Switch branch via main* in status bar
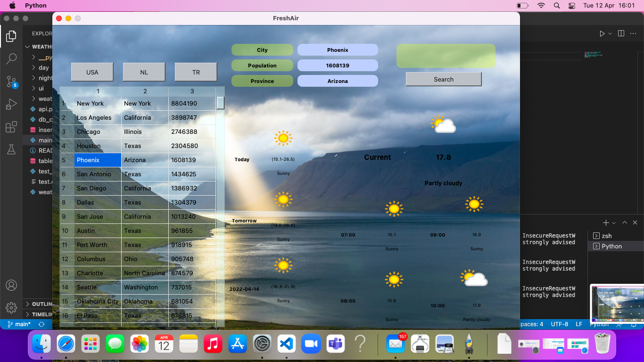 pyautogui.click(x=19, y=324)
